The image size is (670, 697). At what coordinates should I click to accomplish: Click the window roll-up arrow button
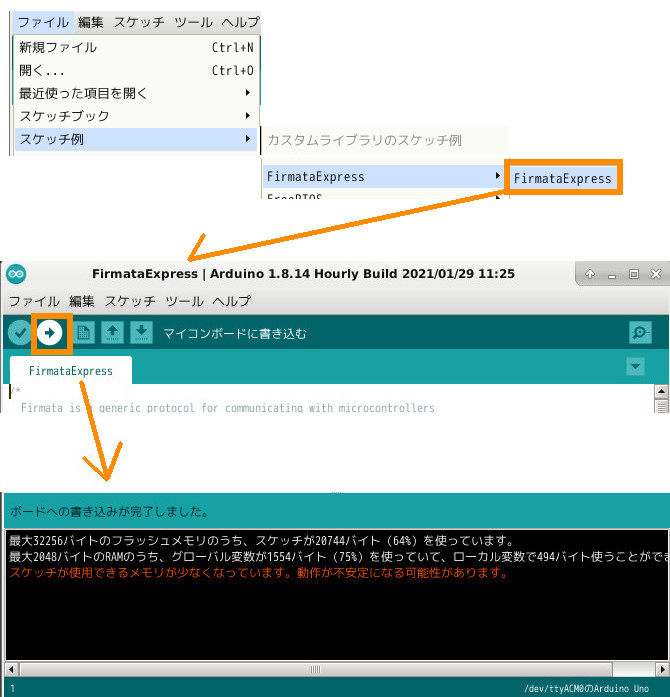590,274
